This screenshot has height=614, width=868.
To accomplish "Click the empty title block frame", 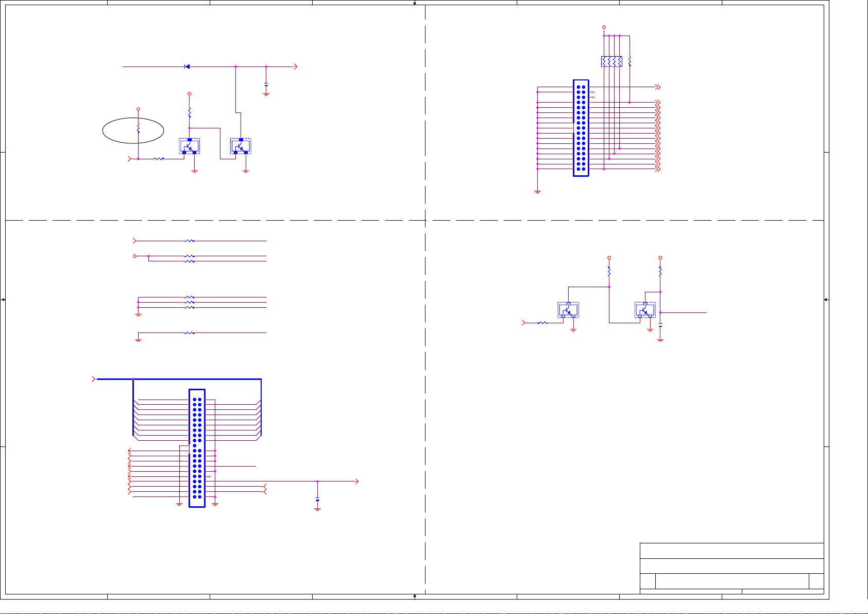I will (x=731, y=568).
